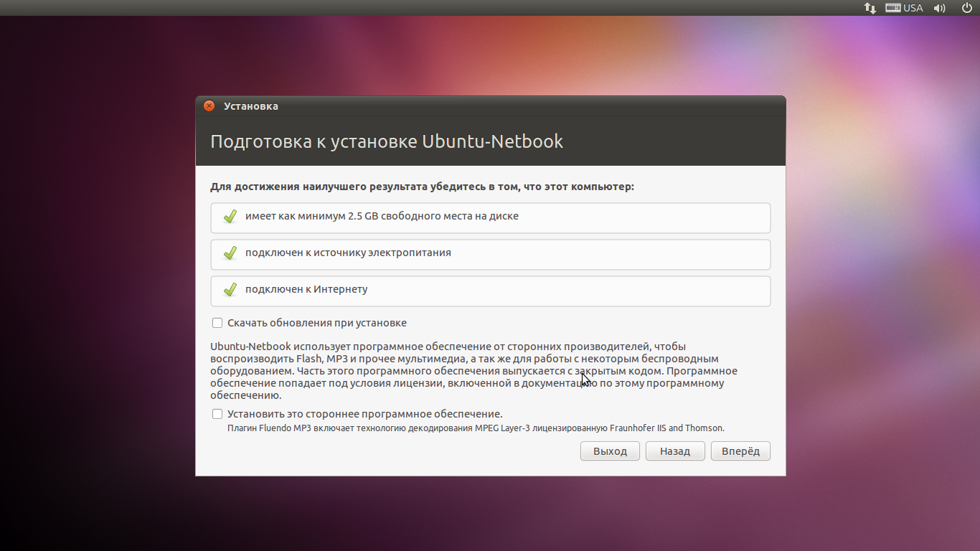This screenshot has width=980, height=551.
Task: Close the Установка window
Action: tap(209, 106)
